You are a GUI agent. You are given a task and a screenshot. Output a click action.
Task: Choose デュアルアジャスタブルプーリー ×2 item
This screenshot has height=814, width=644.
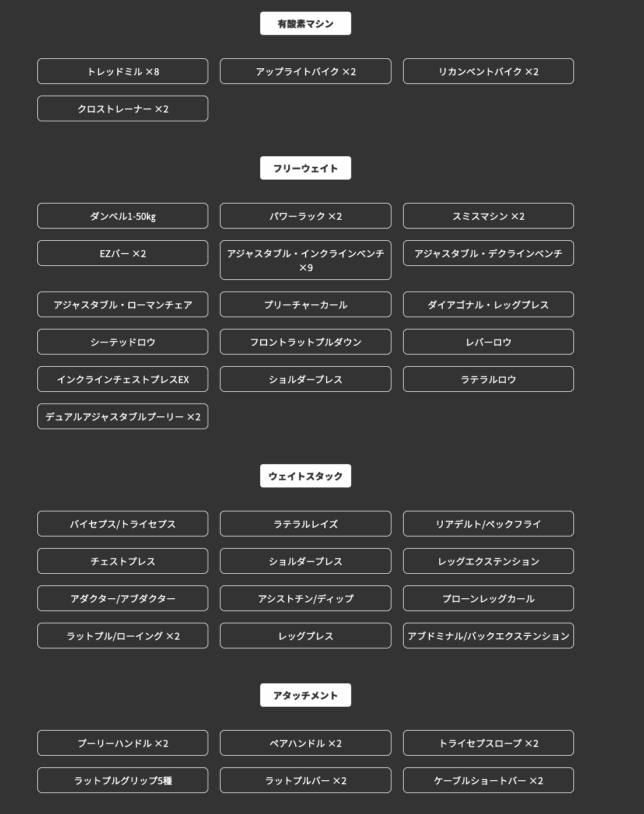click(123, 416)
